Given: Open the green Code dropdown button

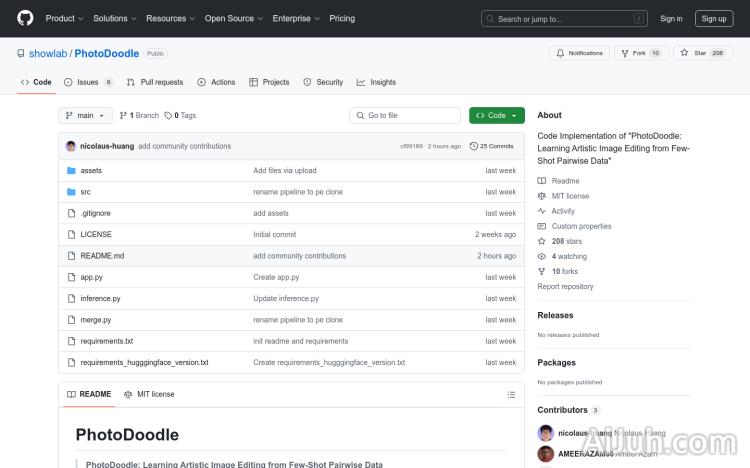Looking at the screenshot, I should 496,116.
